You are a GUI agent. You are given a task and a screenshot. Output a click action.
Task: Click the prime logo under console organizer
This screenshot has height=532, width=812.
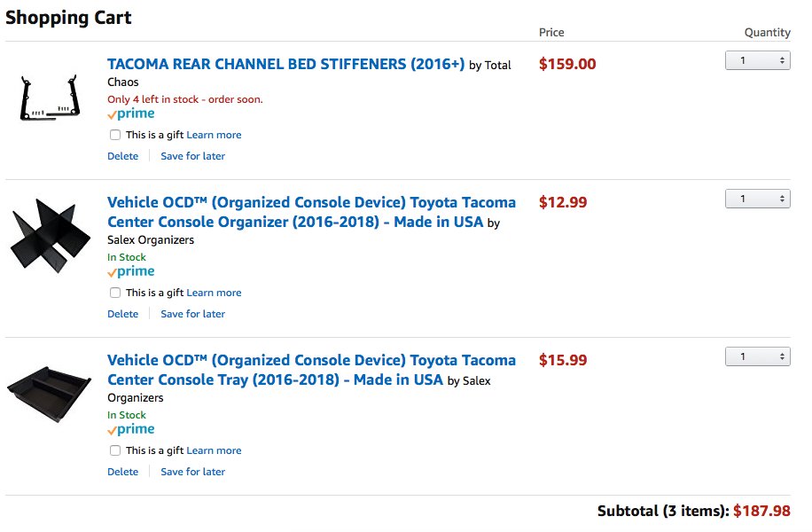pyautogui.click(x=131, y=272)
